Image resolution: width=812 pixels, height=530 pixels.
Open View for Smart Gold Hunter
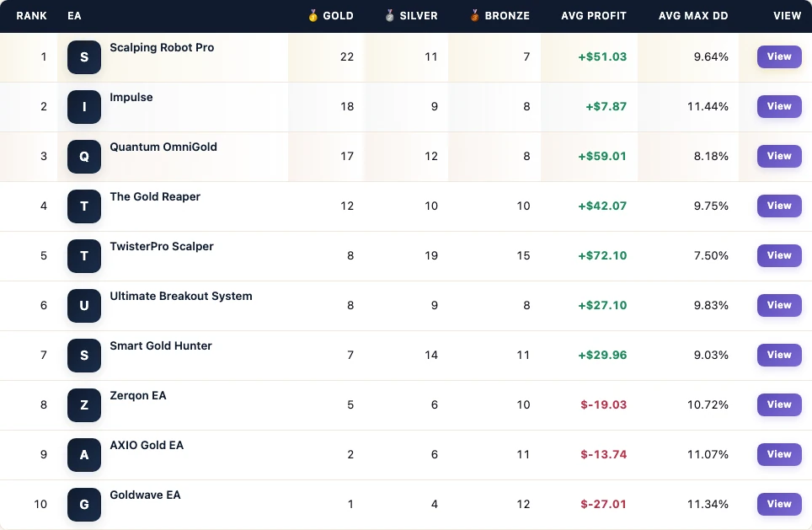(779, 355)
